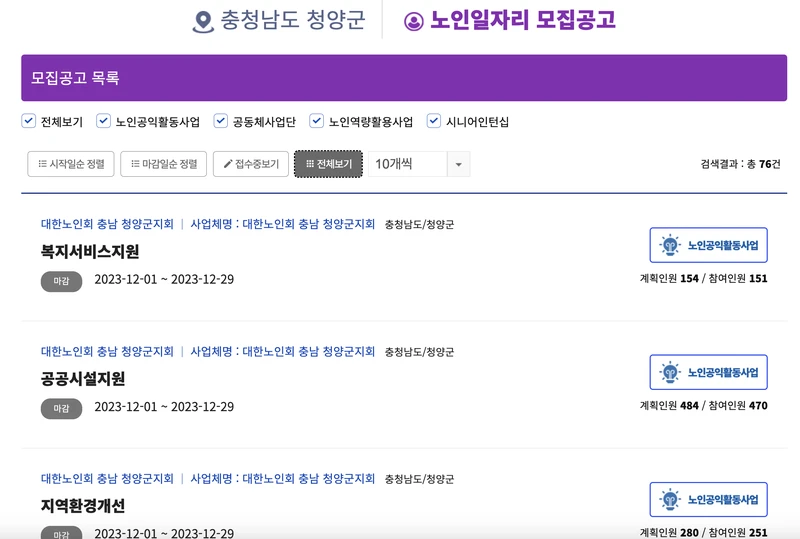This screenshot has height=539, width=800.
Task: Toggle the 공동체사업단 checkbox
Action: [220, 121]
